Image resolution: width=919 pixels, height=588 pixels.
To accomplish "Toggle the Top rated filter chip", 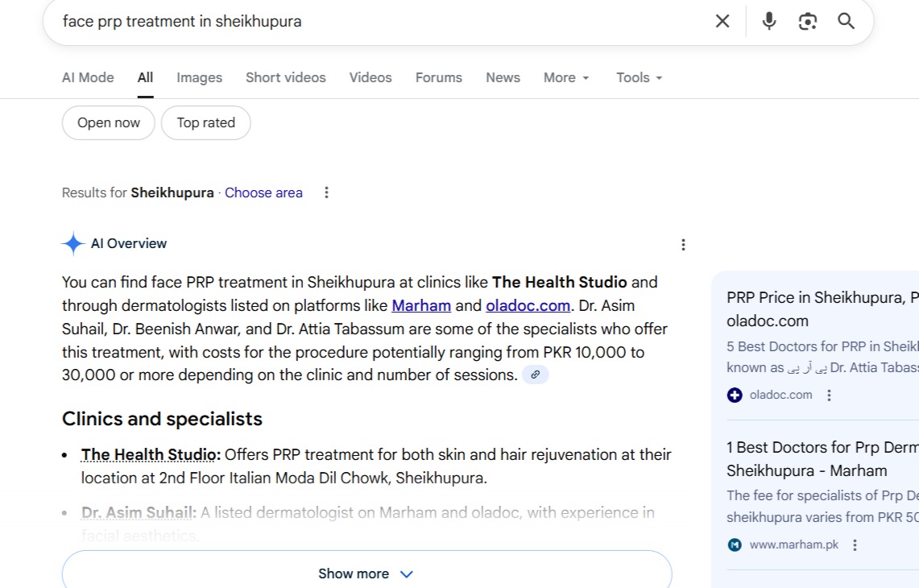I will pyautogui.click(x=206, y=123).
